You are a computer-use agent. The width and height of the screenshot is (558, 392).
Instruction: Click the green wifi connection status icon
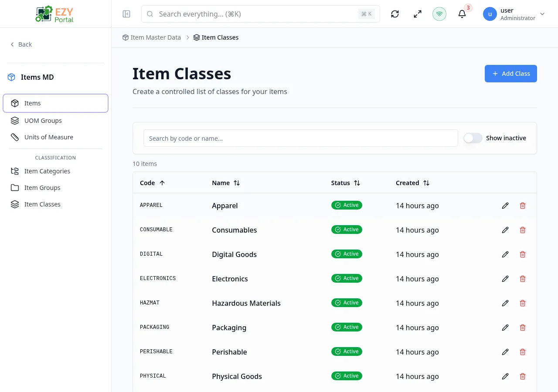pyautogui.click(x=439, y=14)
